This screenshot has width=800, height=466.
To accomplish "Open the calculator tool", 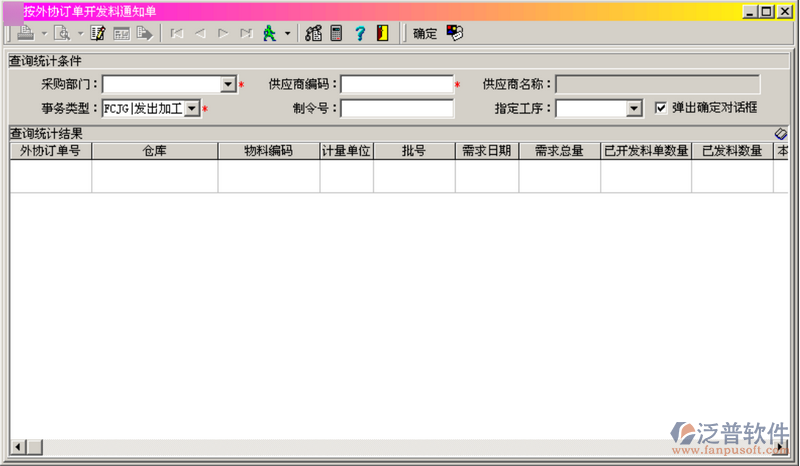I will click(336, 34).
